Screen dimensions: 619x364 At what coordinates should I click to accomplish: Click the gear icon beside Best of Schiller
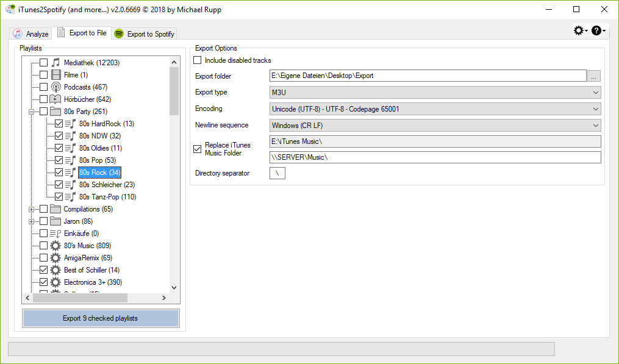(x=55, y=270)
